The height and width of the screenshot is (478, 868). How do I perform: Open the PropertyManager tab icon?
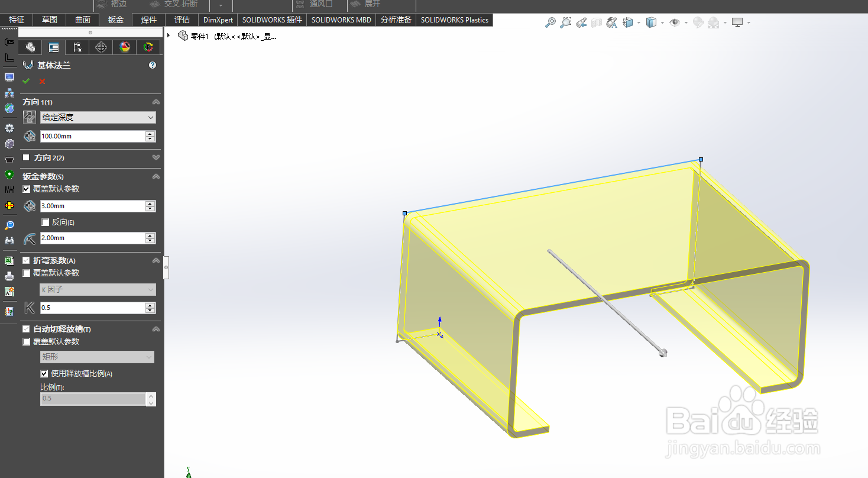click(x=54, y=47)
